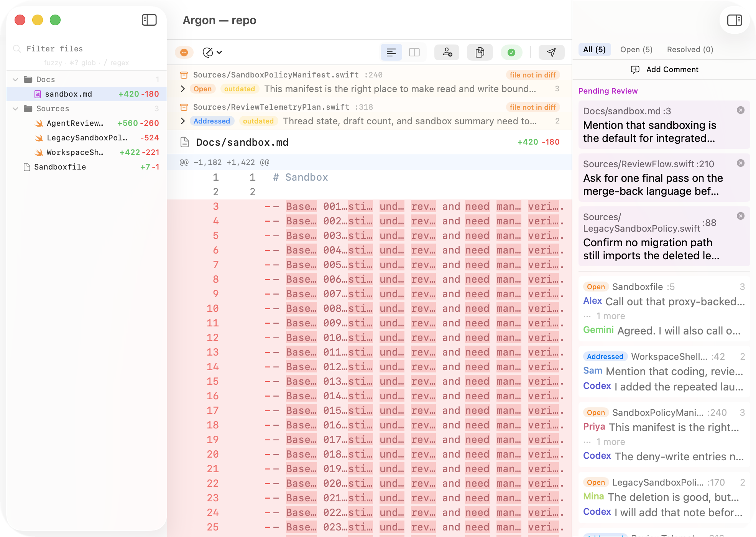Viewport: 756px width, 537px height.
Task: Click the flame icon next to AgentReview file
Action: coord(38,123)
